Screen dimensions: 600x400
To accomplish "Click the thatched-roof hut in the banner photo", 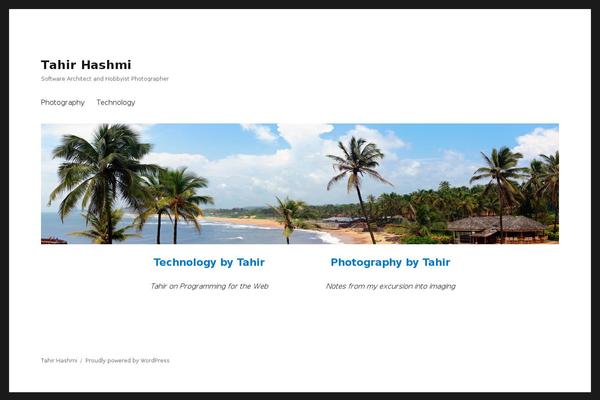I will (x=497, y=229).
